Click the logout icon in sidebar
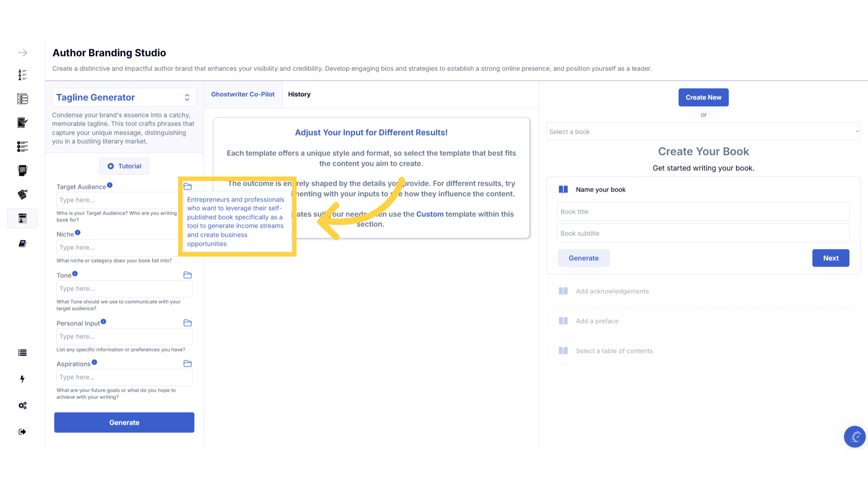 [x=23, y=432]
